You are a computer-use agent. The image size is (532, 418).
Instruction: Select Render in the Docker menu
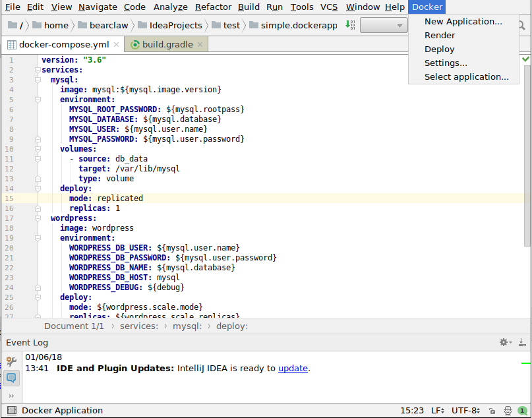[463, 36]
